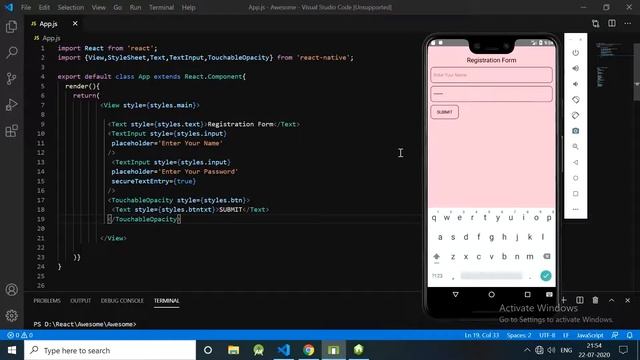Open notifications bell in status bar
Image resolution: width=640 pixels, height=360 pixels.
coord(629,335)
